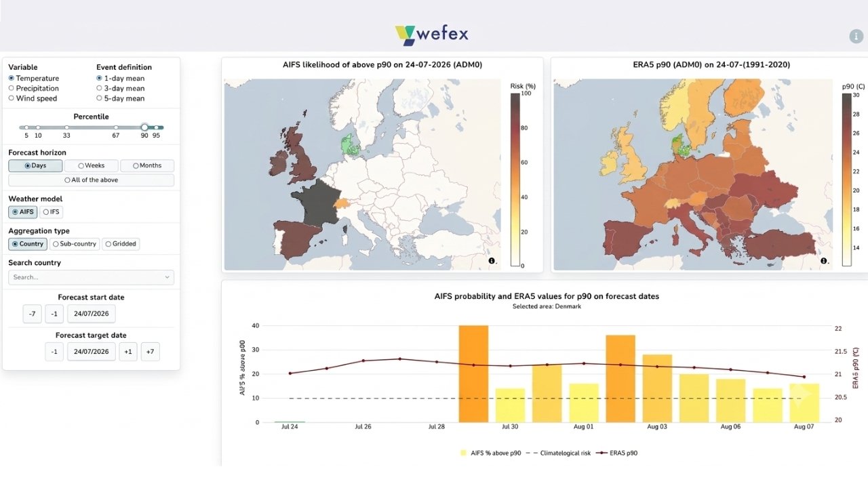Click info icon on the ERA5 p90 map
The width and height of the screenshot is (868, 488).
823,261
